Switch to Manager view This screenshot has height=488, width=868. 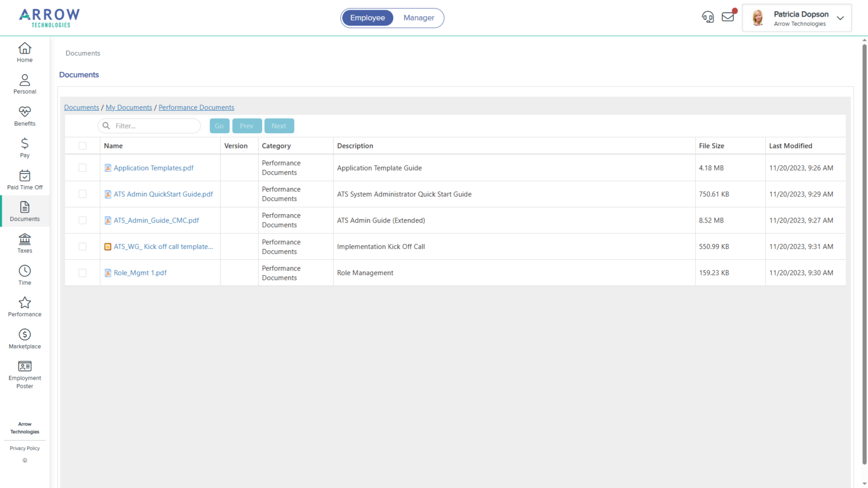click(x=419, y=18)
